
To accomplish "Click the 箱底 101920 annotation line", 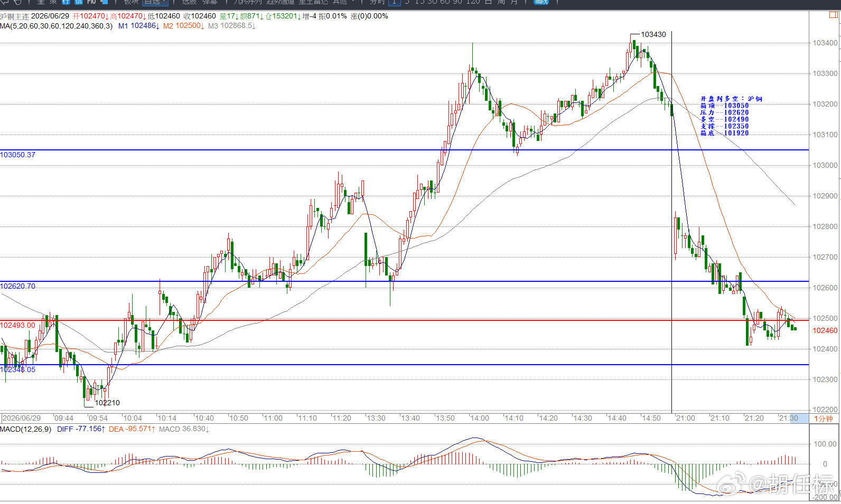I will coord(724,133).
